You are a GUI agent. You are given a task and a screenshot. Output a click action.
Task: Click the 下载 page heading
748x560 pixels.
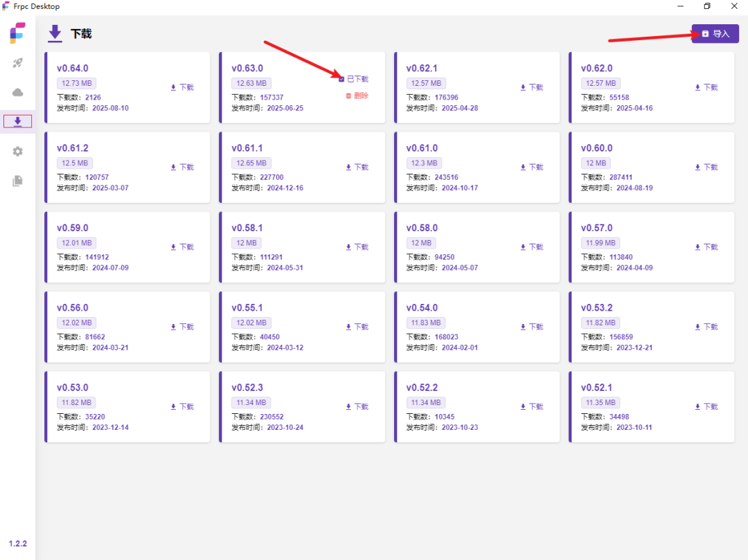(80, 34)
